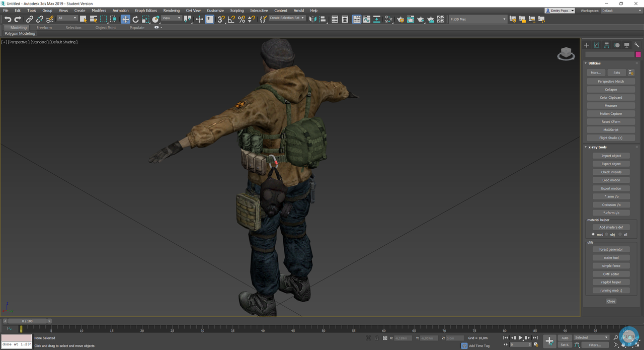Viewport: 644px width, 350px height.
Task: Open the Create Selection Set dropdown
Action: tap(287, 18)
